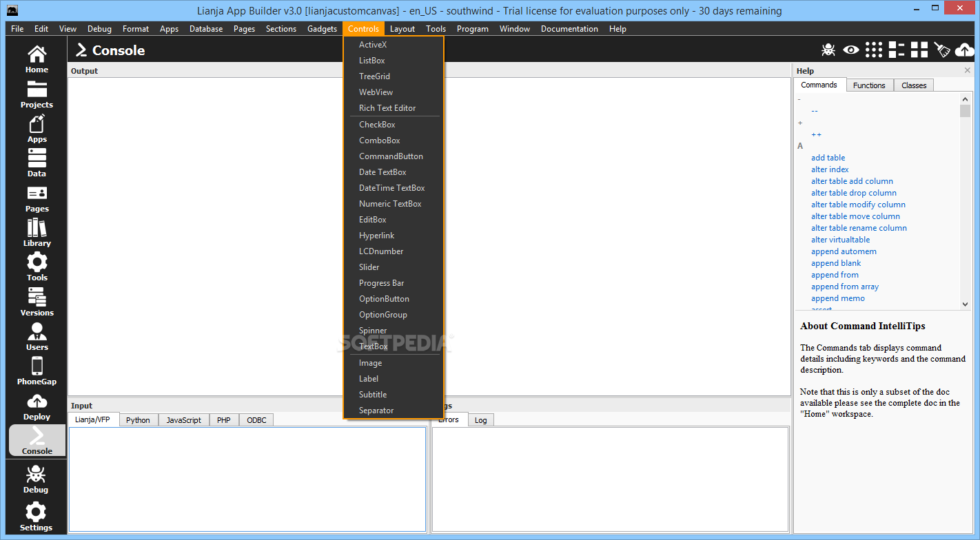Open the PhoneGap workspace
980x540 pixels.
(x=37, y=371)
